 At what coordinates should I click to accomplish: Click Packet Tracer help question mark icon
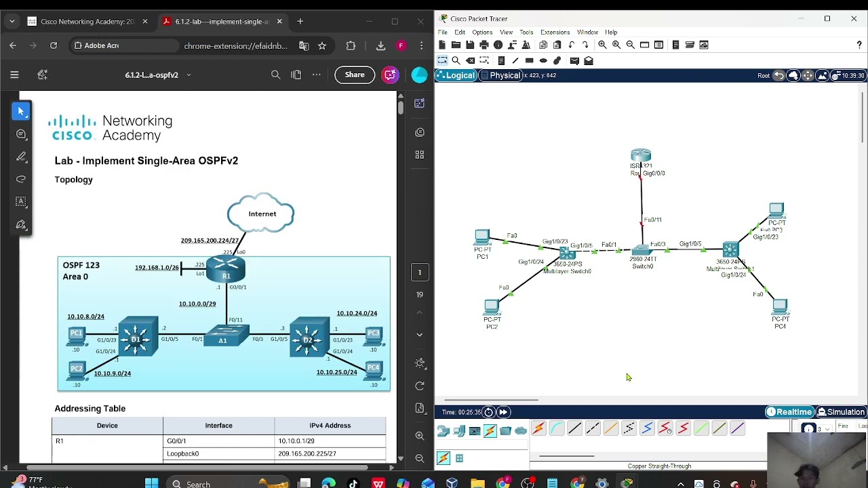tap(859, 45)
